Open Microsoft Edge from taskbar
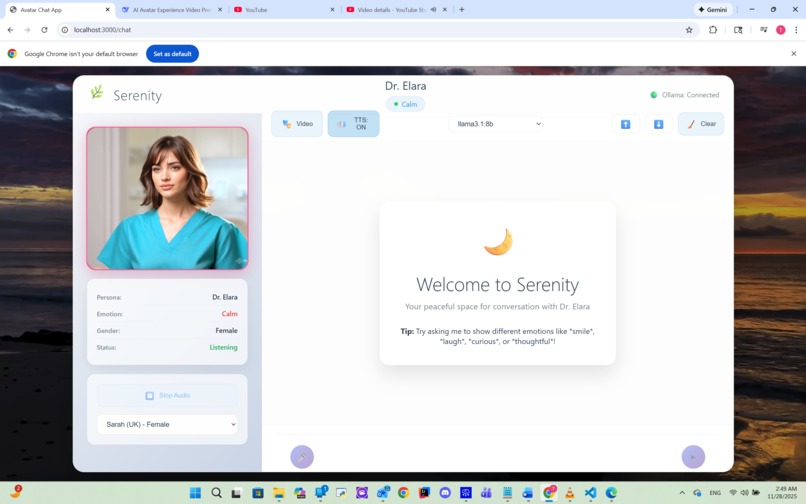This screenshot has height=504, width=806. (611, 493)
